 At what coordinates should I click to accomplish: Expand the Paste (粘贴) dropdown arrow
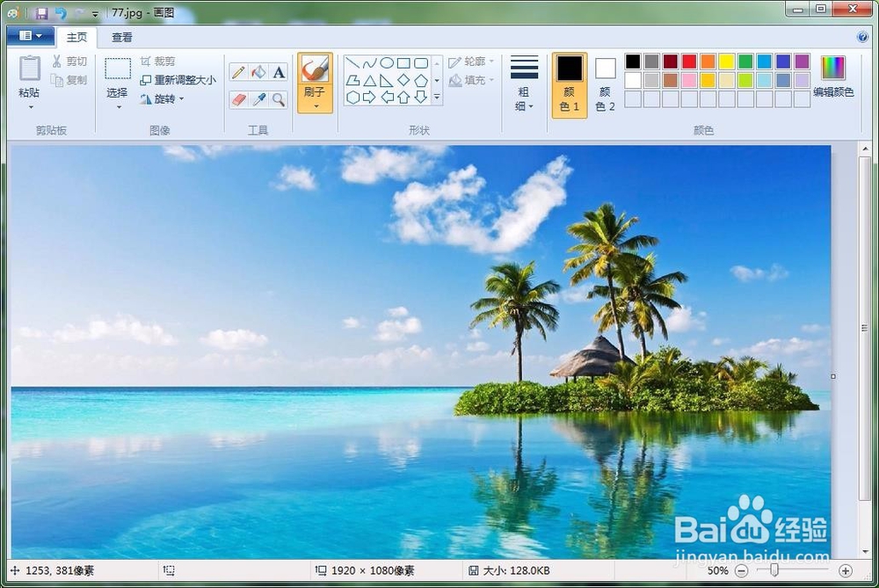(31, 107)
